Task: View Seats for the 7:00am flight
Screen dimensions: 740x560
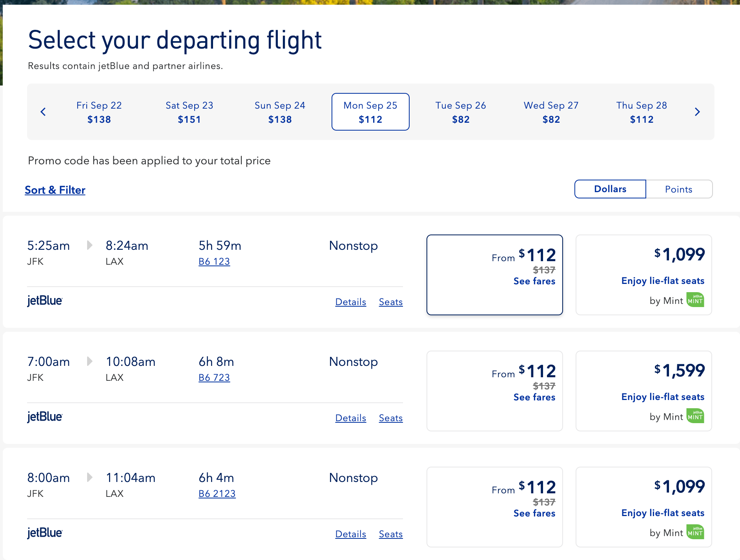Action: pos(390,418)
